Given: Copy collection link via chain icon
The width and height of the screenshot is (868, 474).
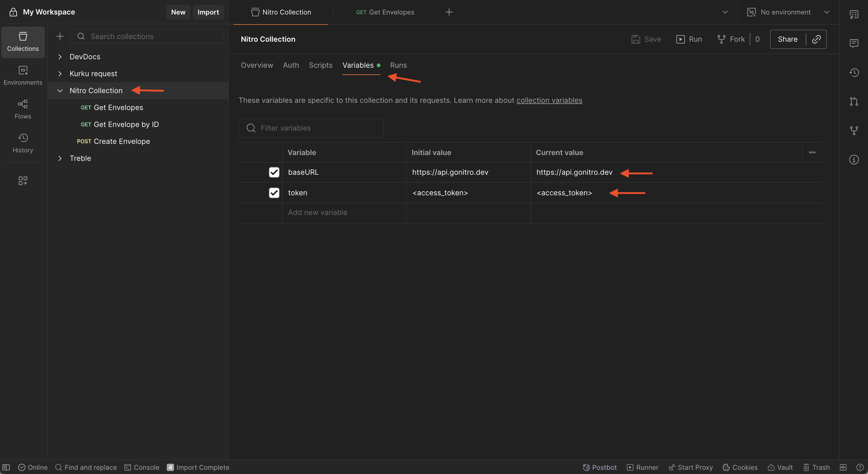Looking at the screenshot, I should (x=816, y=39).
